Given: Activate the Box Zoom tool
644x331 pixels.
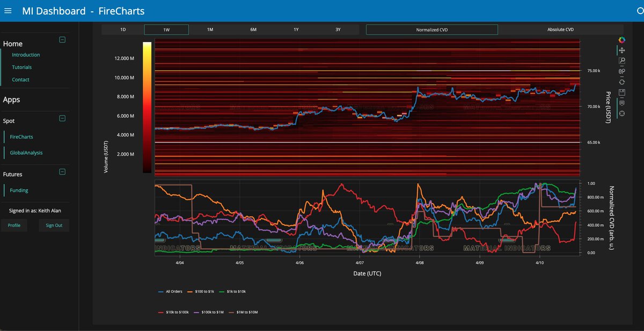Looking at the screenshot, I should pyautogui.click(x=622, y=61).
